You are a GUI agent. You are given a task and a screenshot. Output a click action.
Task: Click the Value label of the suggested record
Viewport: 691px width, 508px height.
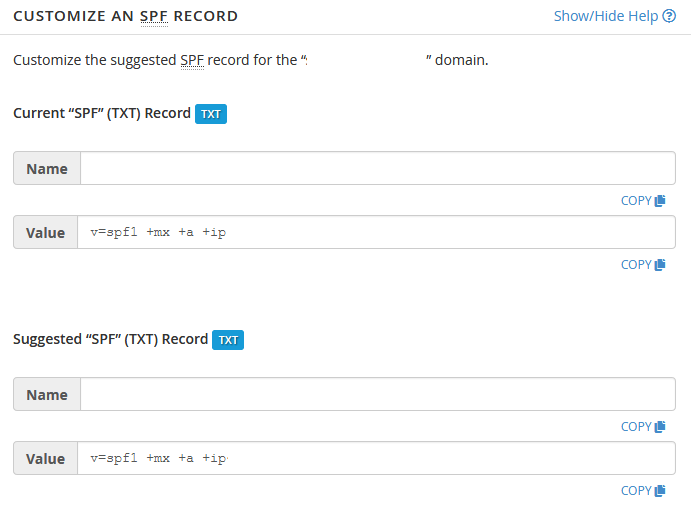tap(45, 458)
